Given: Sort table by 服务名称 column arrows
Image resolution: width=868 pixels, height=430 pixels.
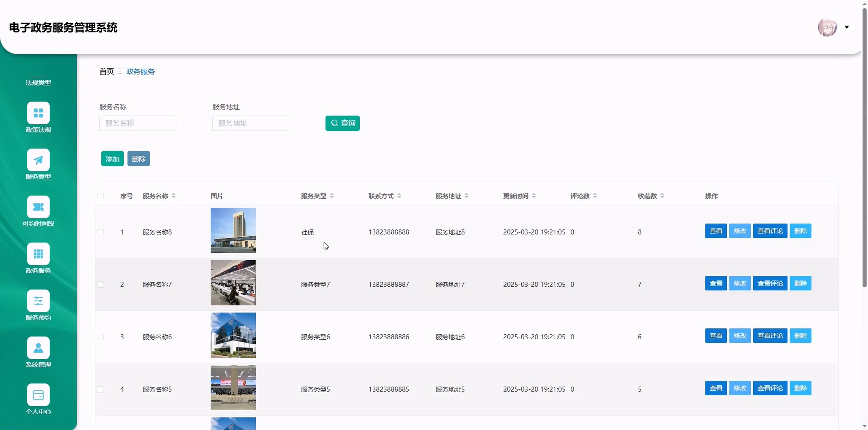Looking at the screenshot, I should (173, 196).
